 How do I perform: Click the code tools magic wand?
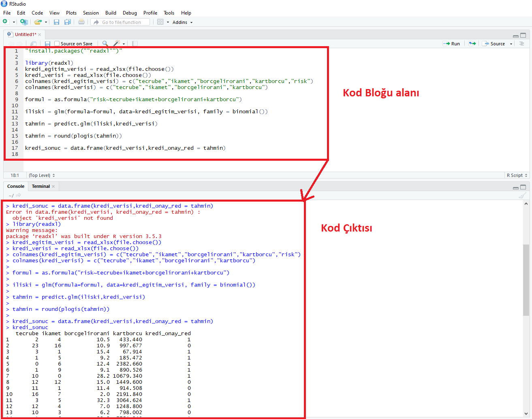pos(117,44)
